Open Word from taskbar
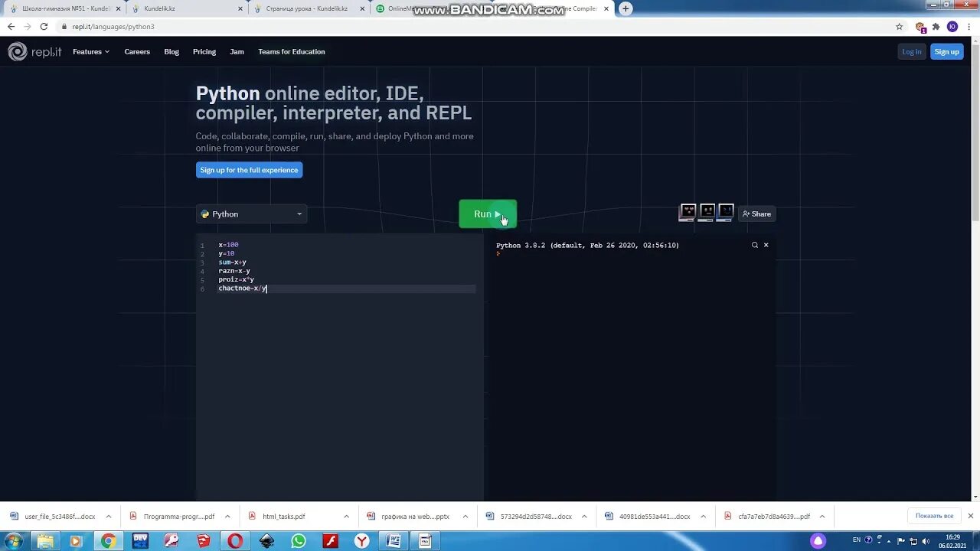 (x=394, y=541)
